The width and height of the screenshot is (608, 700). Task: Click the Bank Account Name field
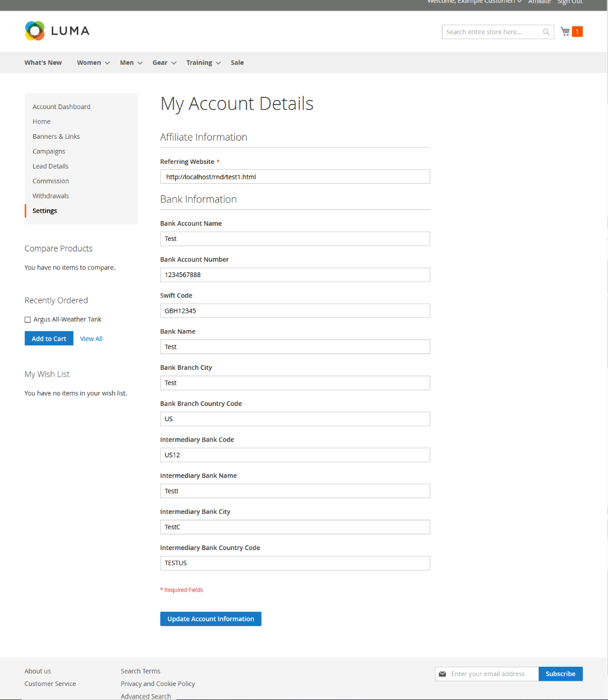[x=295, y=239]
